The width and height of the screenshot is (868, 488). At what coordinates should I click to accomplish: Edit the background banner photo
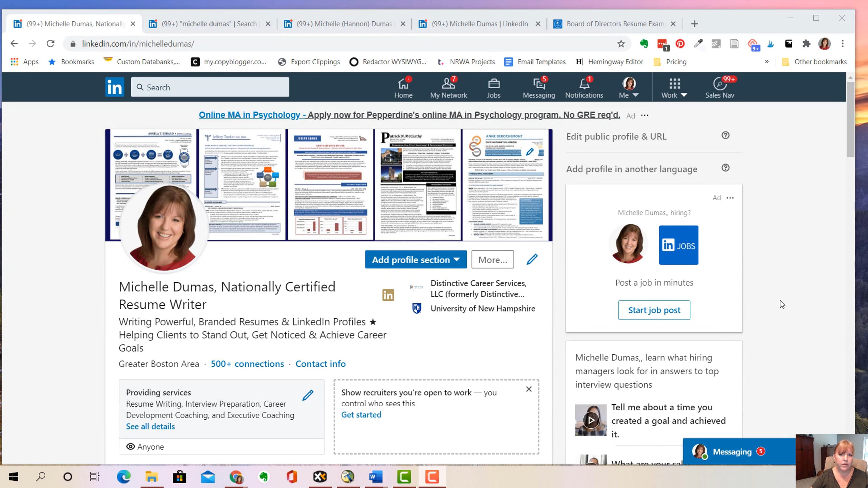pyautogui.click(x=530, y=152)
